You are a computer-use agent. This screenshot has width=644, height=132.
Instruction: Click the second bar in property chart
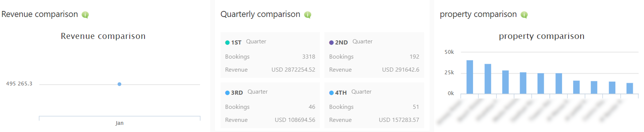click(487, 79)
